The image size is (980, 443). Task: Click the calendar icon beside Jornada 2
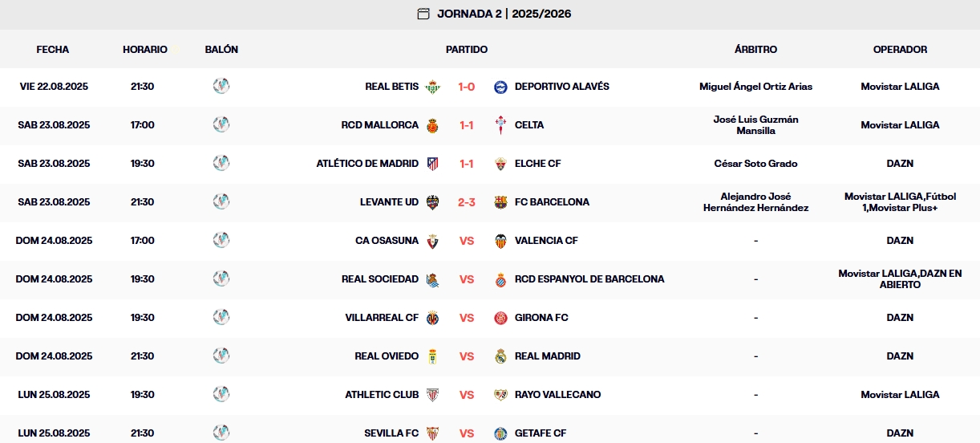[423, 14]
